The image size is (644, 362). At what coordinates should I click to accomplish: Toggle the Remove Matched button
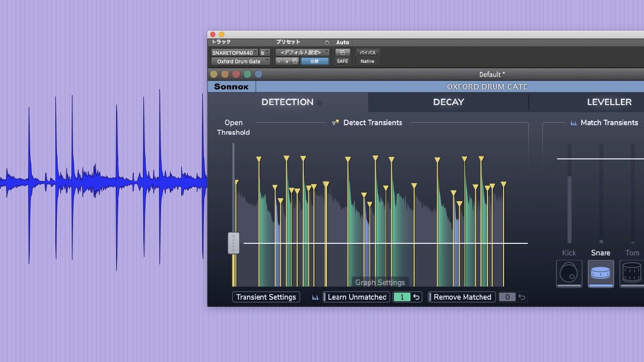coord(462,297)
